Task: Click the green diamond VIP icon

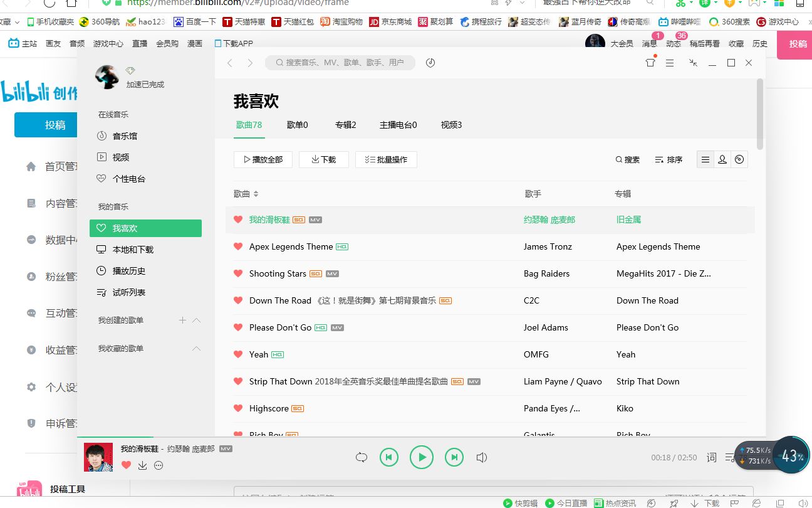Action: point(130,71)
